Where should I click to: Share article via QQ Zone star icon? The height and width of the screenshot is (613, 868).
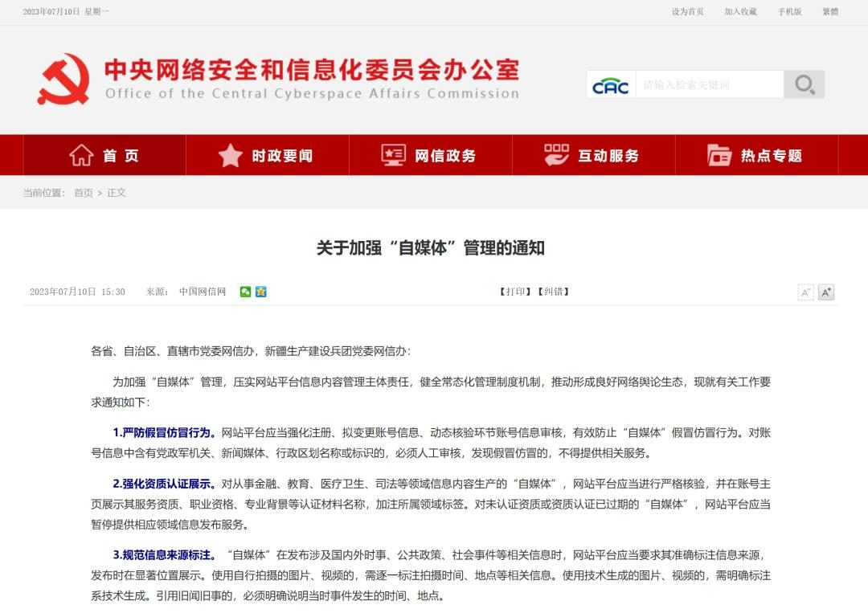261,292
